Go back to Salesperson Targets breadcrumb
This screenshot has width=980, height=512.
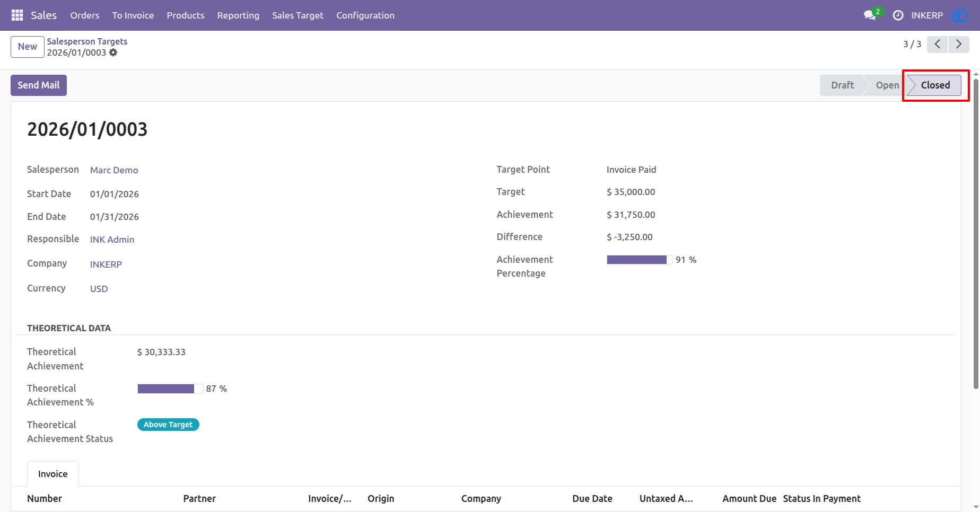click(x=87, y=41)
